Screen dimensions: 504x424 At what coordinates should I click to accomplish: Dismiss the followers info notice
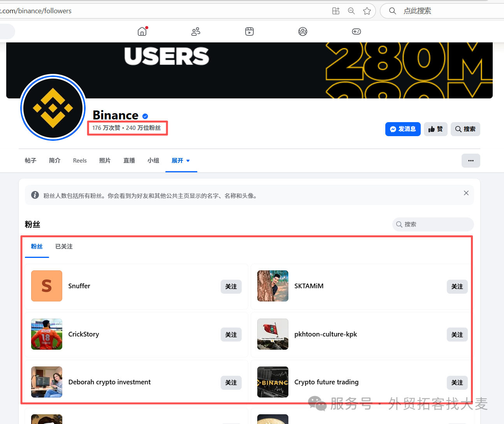click(466, 193)
